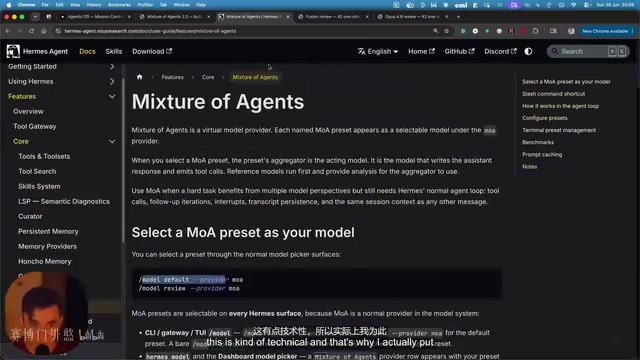Open Persistent Memory page
The image size is (640, 360).
tap(48, 231)
